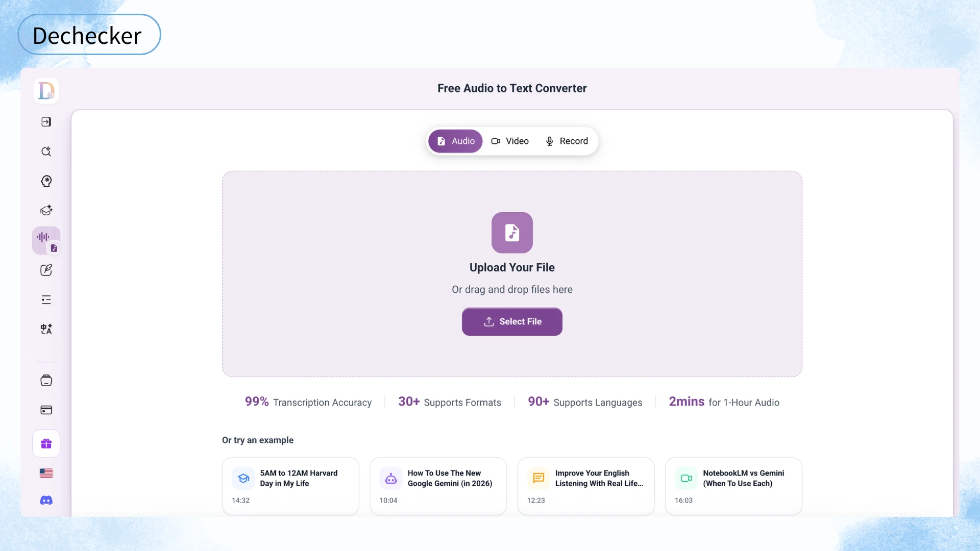Open the AI detector search icon
Screen dimensions: 980x551
click(46, 152)
